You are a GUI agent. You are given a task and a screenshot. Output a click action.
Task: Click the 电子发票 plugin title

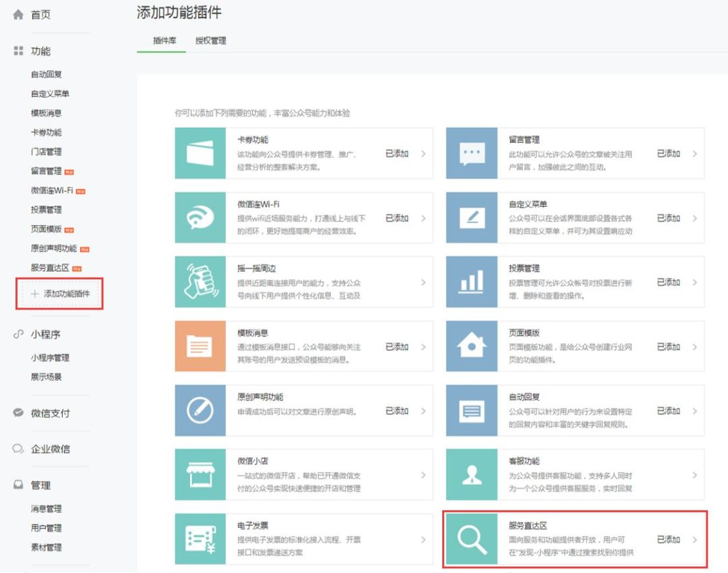click(253, 526)
